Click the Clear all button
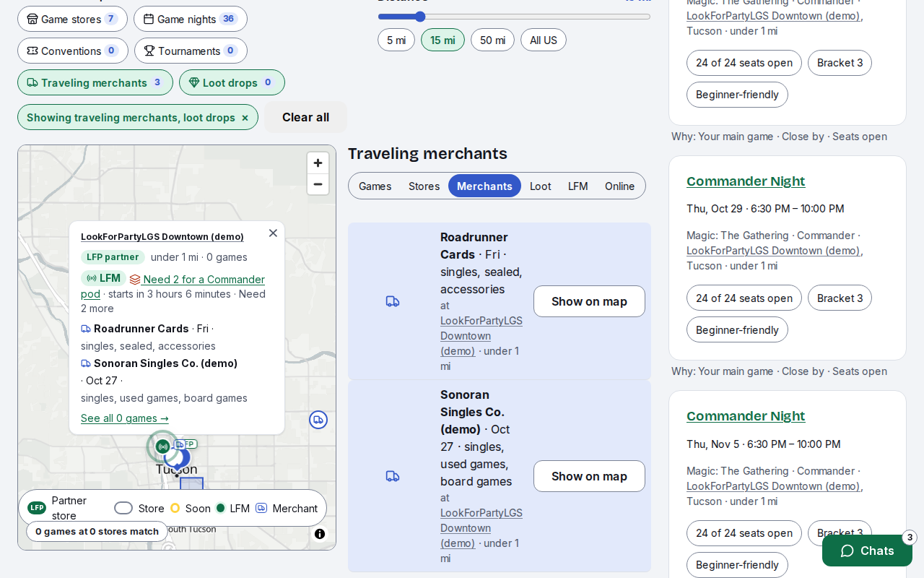The image size is (924, 578). pyautogui.click(x=305, y=117)
